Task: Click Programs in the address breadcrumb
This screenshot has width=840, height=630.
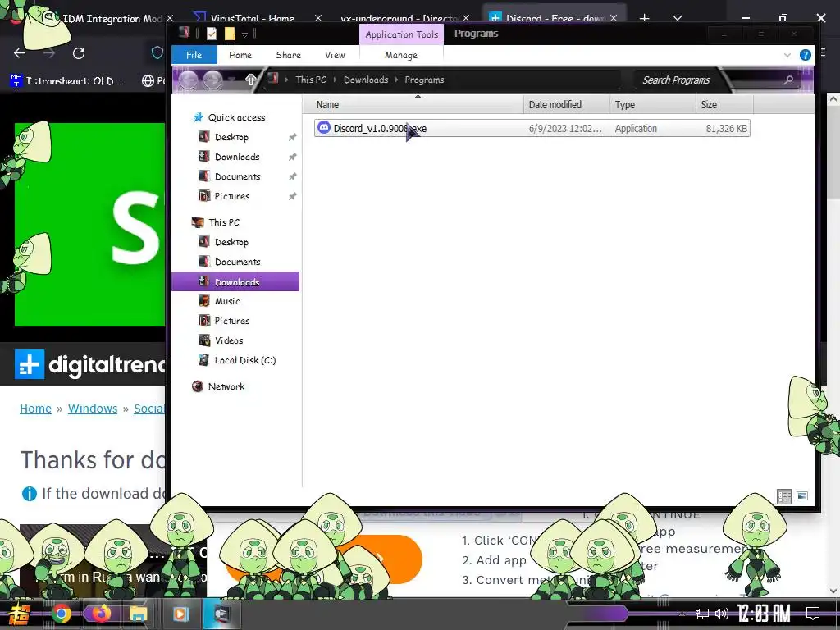Action: click(x=424, y=80)
